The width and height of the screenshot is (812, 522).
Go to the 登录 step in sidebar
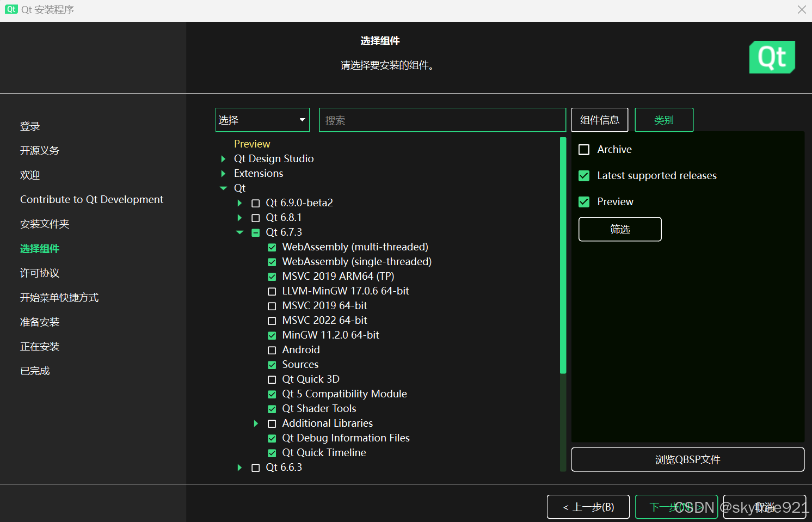[30, 126]
